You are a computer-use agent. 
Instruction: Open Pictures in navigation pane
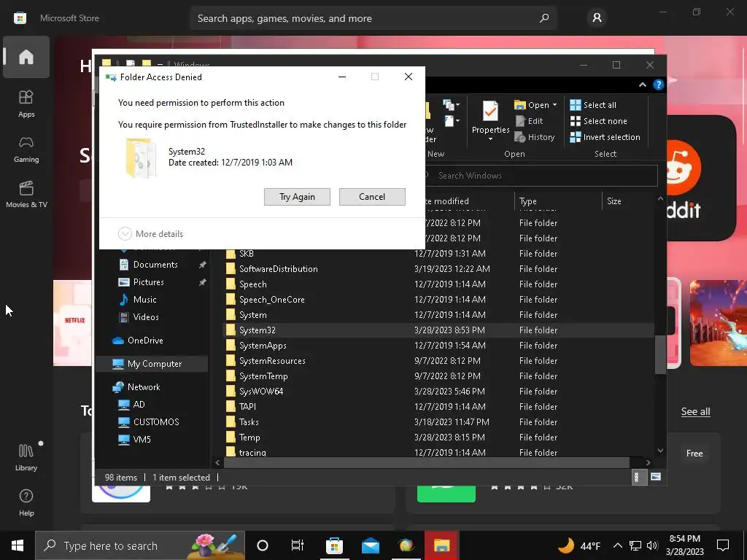pos(148,282)
